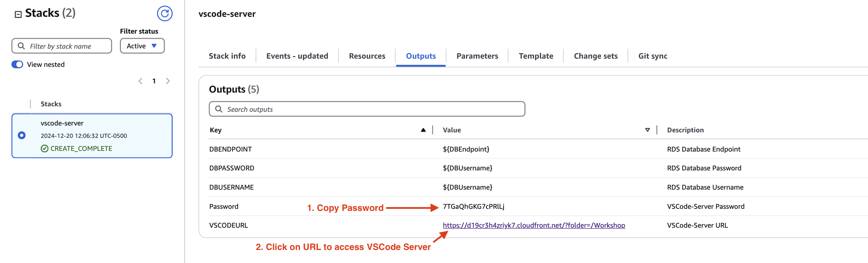Select the Change sets tab
The image size is (868, 263).
(x=595, y=56)
